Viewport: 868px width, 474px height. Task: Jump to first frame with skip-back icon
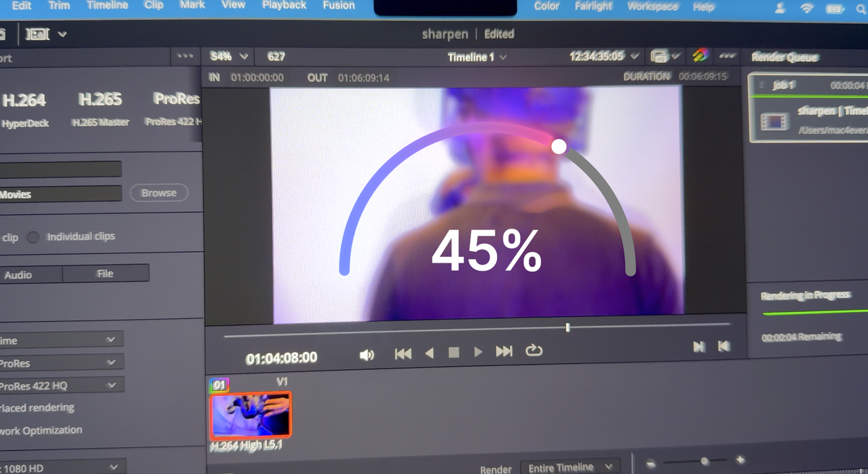(402, 352)
